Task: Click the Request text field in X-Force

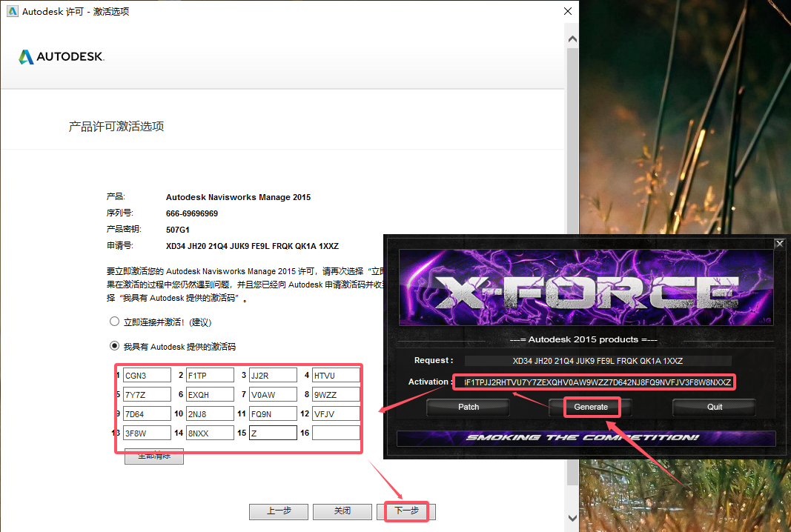Action: pos(597,361)
